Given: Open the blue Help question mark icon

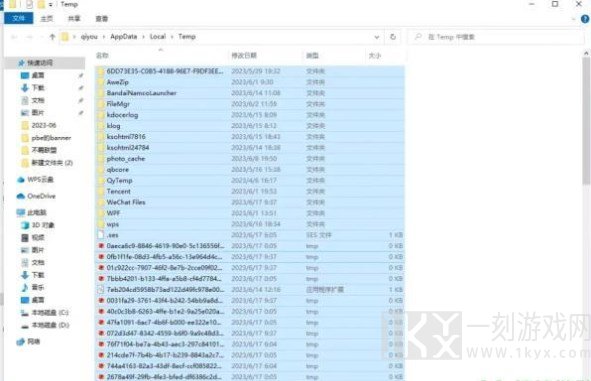Looking at the screenshot, I should pos(585,19).
